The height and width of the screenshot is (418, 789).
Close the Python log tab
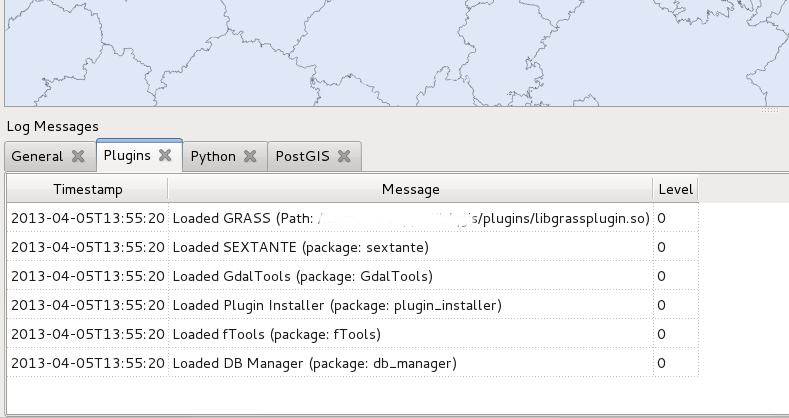point(251,157)
